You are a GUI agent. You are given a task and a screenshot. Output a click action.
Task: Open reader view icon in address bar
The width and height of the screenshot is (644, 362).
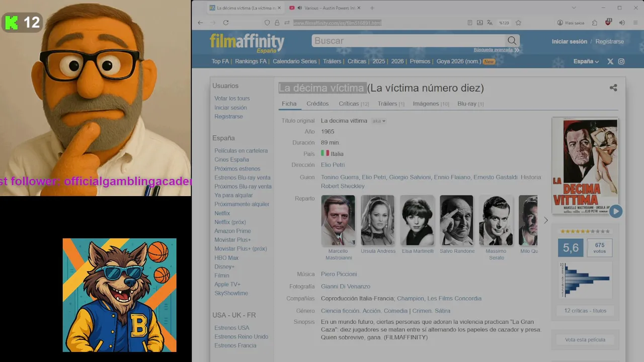point(470,23)
